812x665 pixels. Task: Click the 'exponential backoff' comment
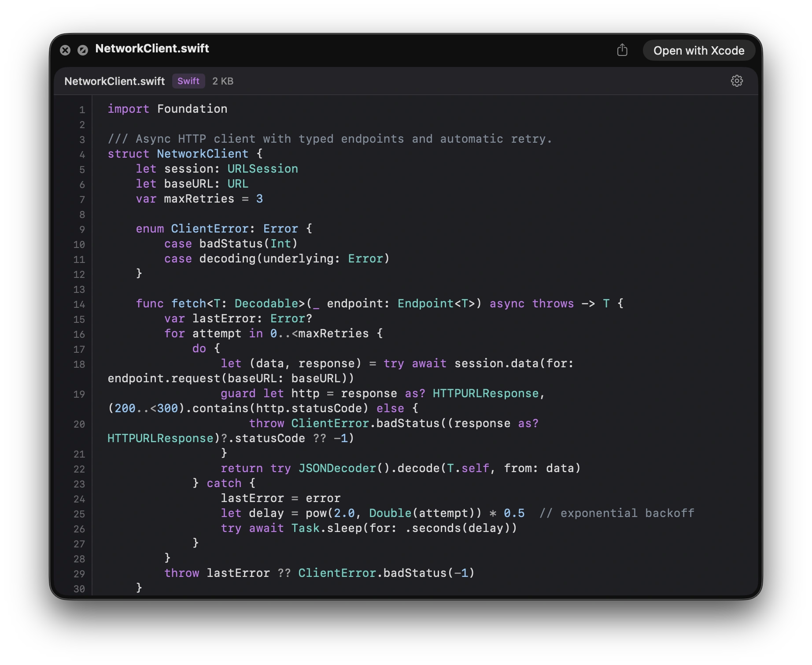coord(617,513)
